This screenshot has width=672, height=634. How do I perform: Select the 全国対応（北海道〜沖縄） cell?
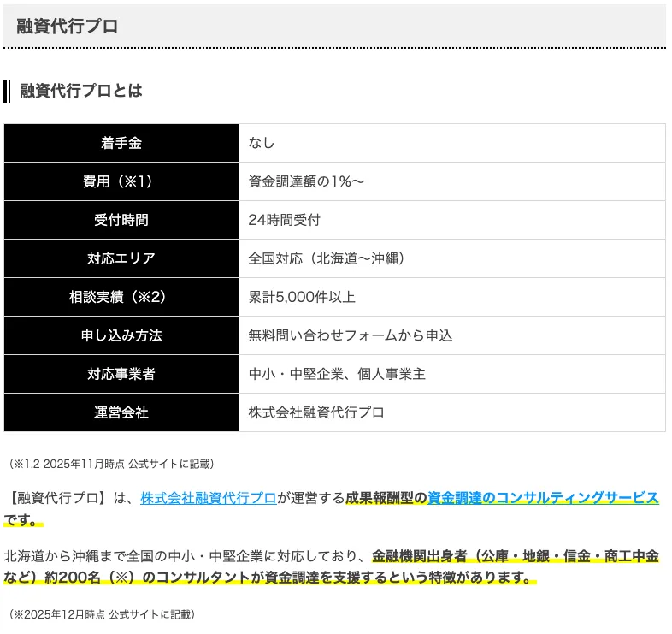[x=451, y=258]
